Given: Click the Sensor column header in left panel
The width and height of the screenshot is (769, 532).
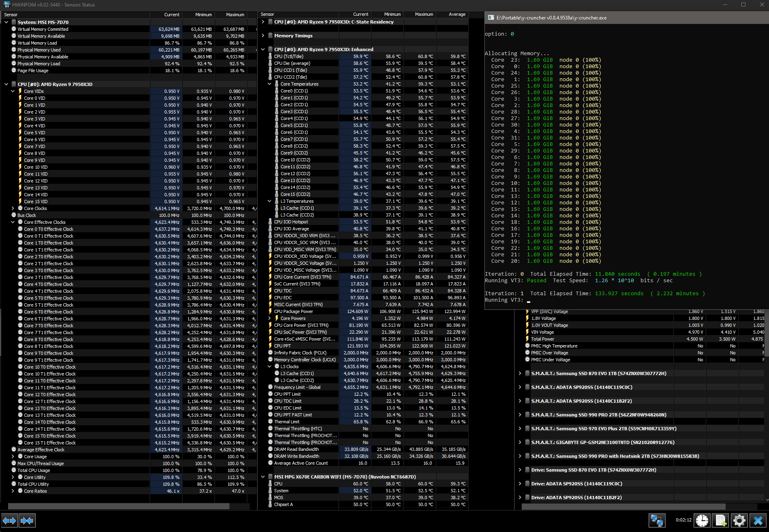Looking at the screenshot, I should coord(75,15).
